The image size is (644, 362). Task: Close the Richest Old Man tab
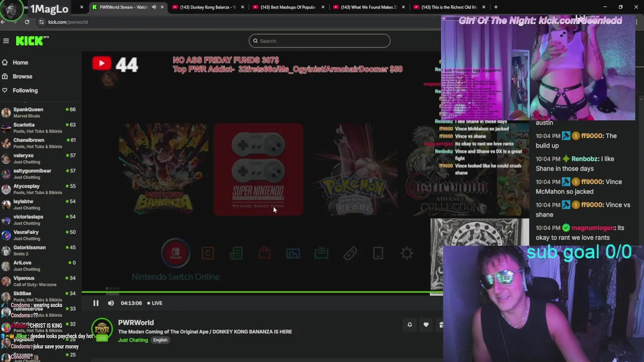[x=484, y=7]
